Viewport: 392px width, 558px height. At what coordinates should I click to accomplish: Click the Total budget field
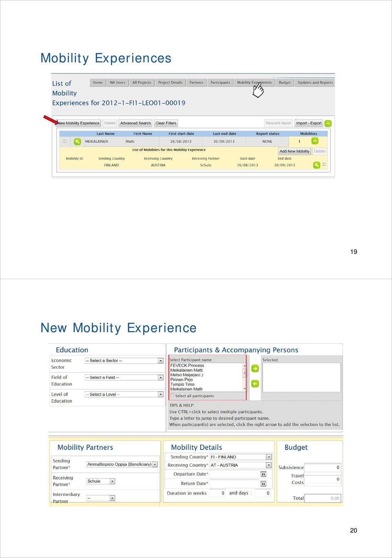[x=323, y=498]
